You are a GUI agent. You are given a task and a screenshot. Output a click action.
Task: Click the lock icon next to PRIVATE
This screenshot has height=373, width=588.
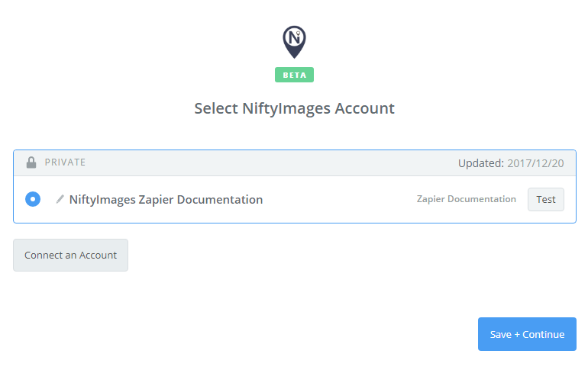(x=31, y=162)
